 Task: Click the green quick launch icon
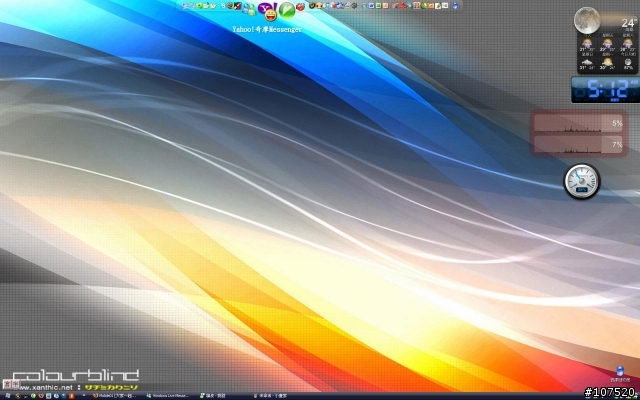pyautogui.click(x=33, y=396)
